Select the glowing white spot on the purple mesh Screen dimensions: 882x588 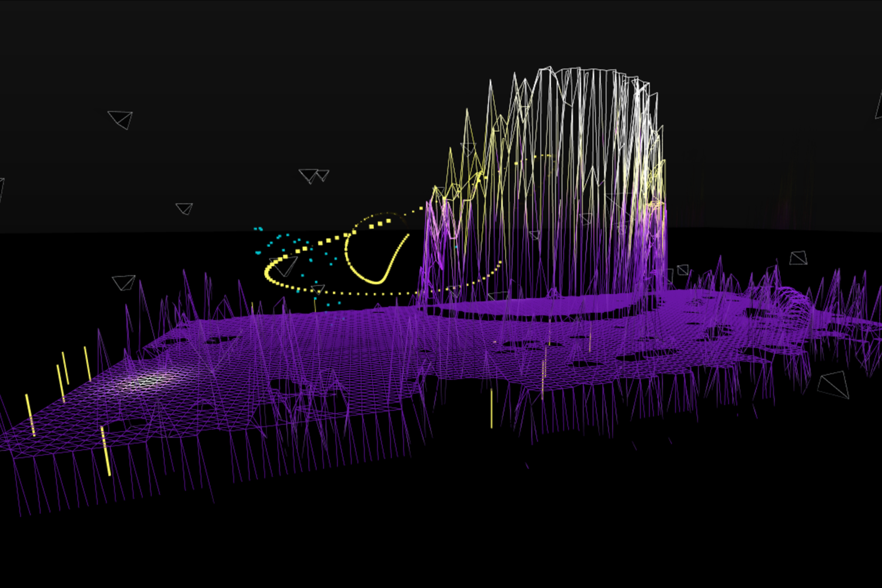144,382
